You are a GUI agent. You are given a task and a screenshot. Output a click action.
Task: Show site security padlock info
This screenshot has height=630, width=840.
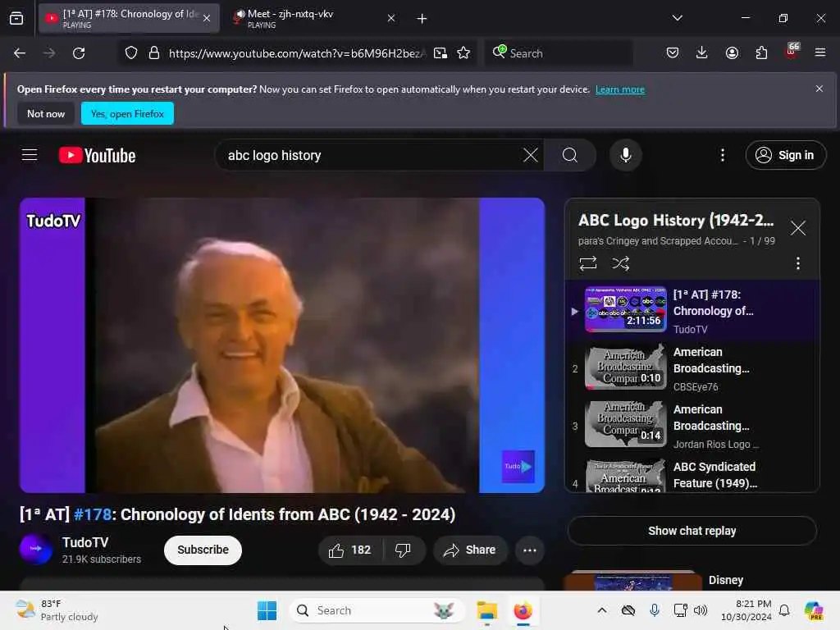tap(154, 53)
